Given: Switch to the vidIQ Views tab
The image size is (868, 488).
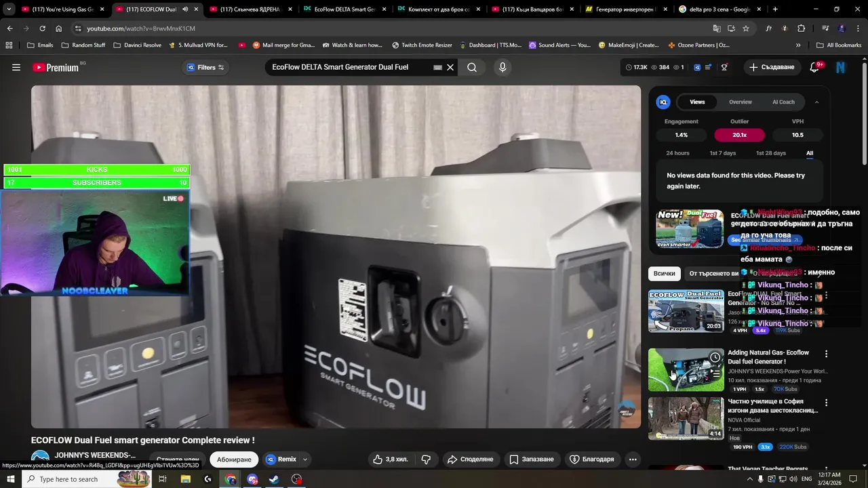Looking at the screenshot, I should click(x=697, y=102).
